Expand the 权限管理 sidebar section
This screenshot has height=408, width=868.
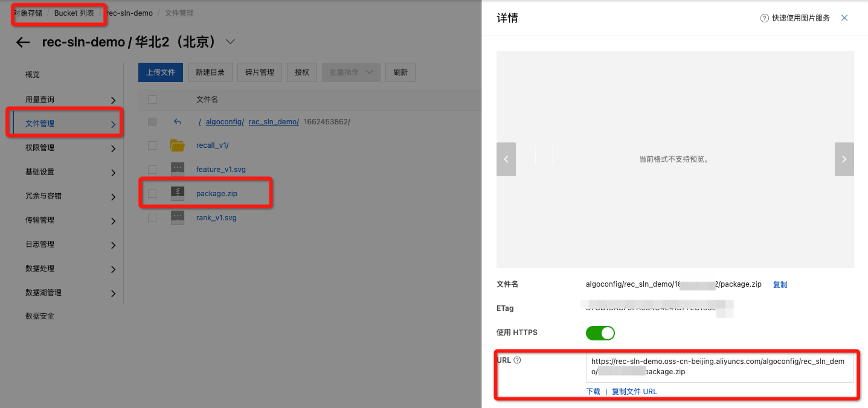pyautogui.click(x=70, y=148)
